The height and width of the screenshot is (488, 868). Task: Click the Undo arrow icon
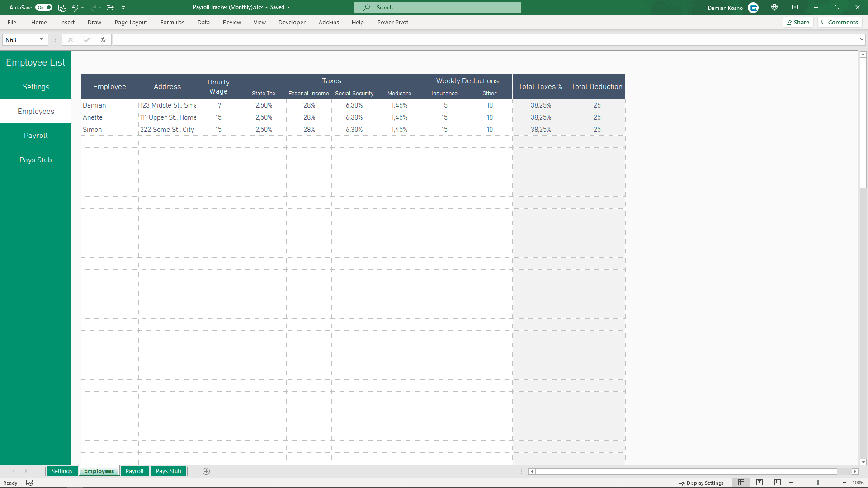75,8
